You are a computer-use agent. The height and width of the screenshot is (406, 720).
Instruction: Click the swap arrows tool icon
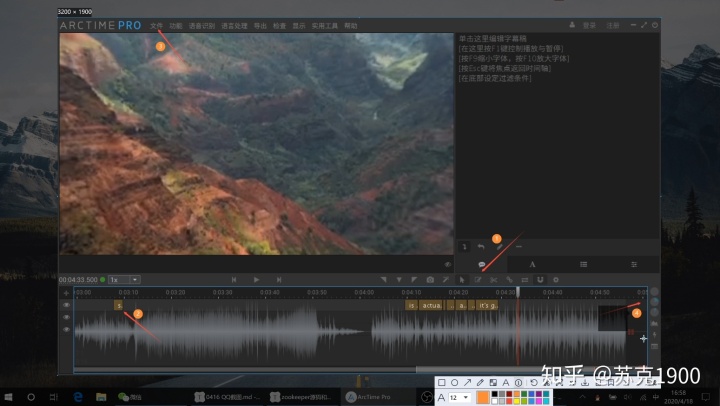[x=525, y=280]
